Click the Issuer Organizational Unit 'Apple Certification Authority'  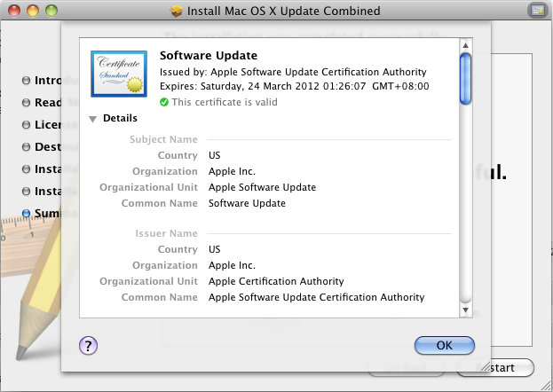click(276, 281)
